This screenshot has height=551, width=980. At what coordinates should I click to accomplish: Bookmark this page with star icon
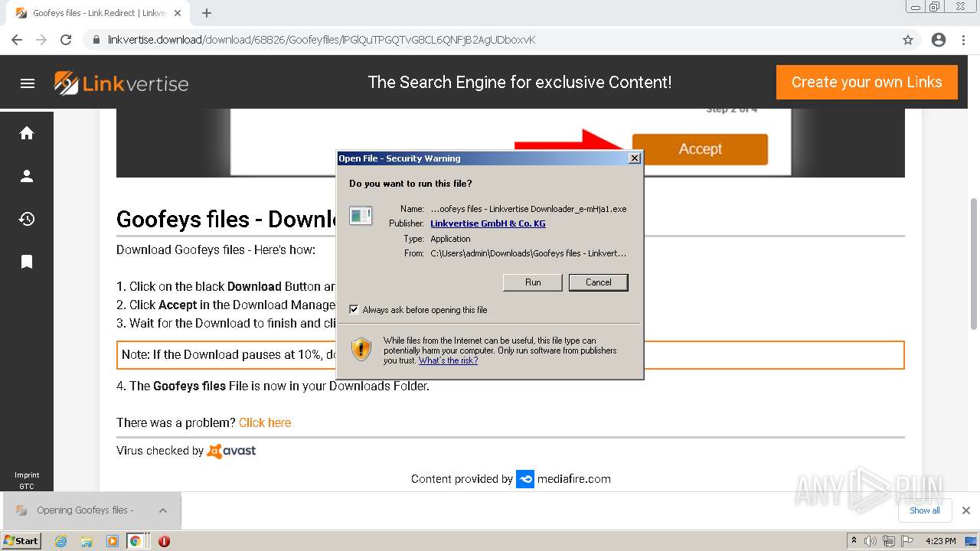pos(908,40)
